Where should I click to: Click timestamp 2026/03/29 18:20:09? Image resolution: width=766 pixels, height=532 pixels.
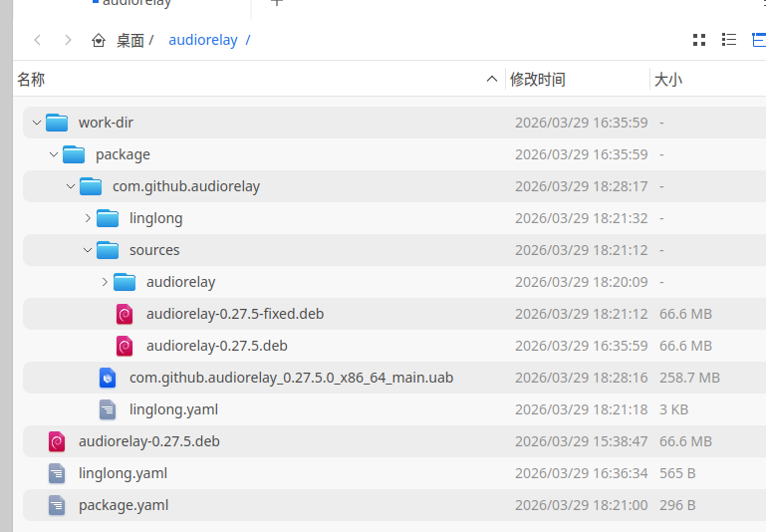pyautogui.click(x=582, y=282)
